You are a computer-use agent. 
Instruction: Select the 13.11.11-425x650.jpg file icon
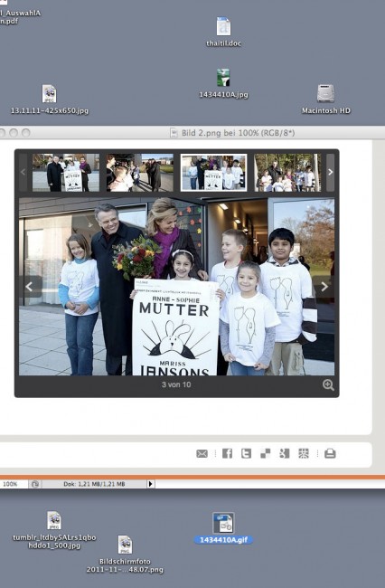(x=49, y=94)
